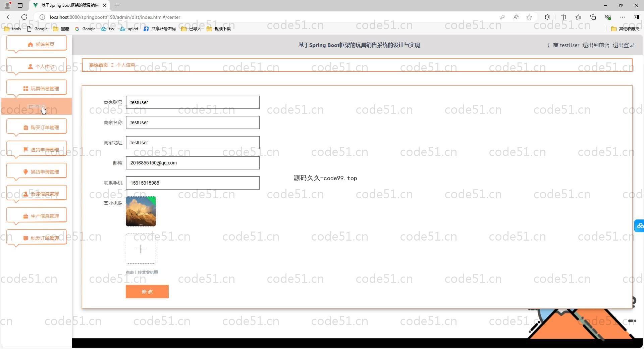This screenshot has width=644, height=349.
Task: Open the Google bookmark with G logo
Action: tap(85, 29)
